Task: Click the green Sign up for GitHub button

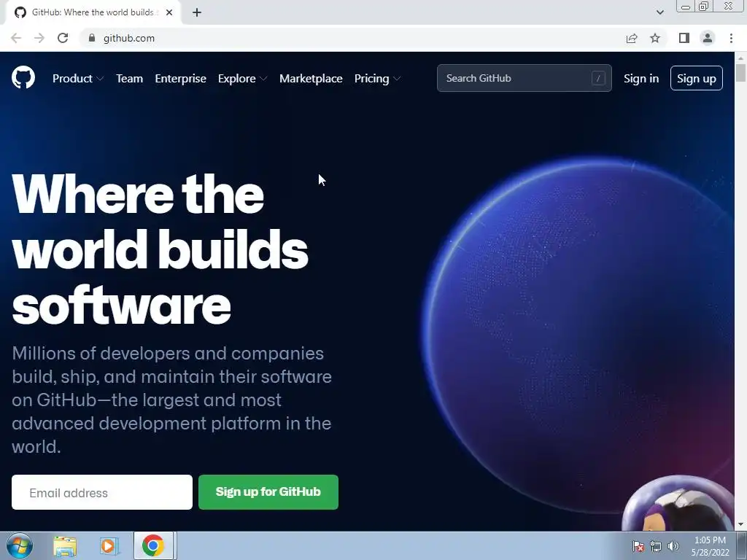Action: [x=268, y=492]
